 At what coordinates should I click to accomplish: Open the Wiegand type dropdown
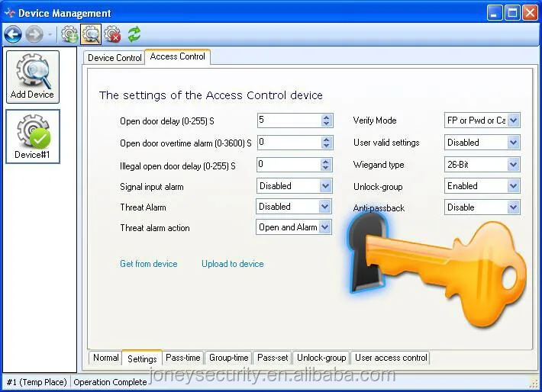[x=513, y=165]
